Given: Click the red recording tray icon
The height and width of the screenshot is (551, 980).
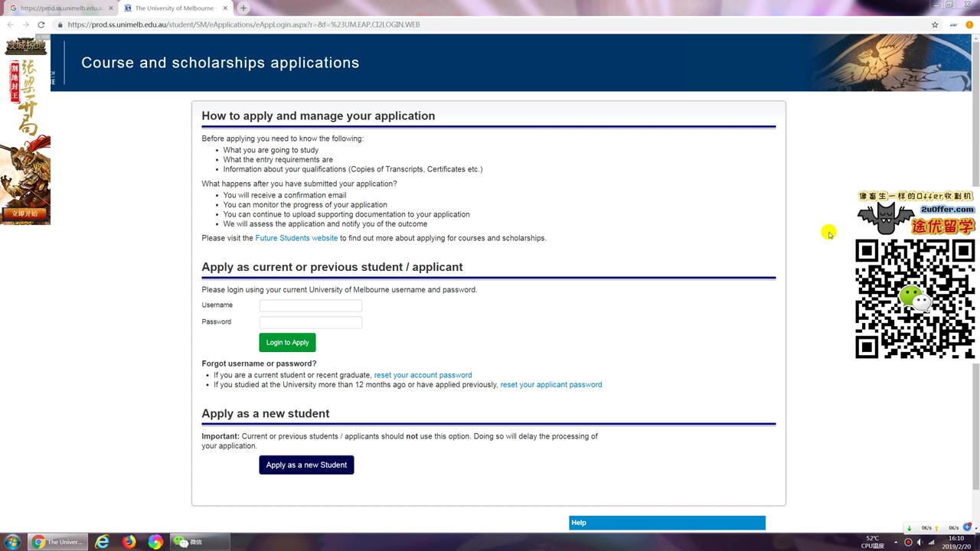Looking at the screenshot, I should 908,542.
